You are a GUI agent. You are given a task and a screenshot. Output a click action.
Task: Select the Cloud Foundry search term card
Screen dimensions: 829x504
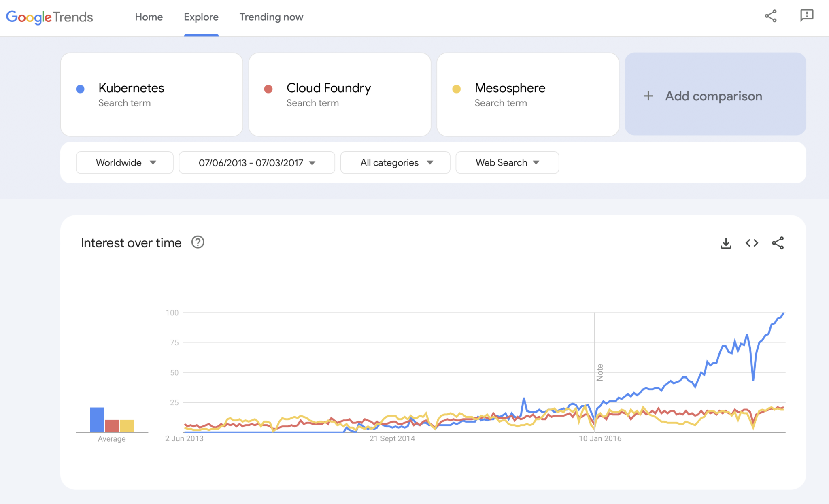(x=340, y=94)
